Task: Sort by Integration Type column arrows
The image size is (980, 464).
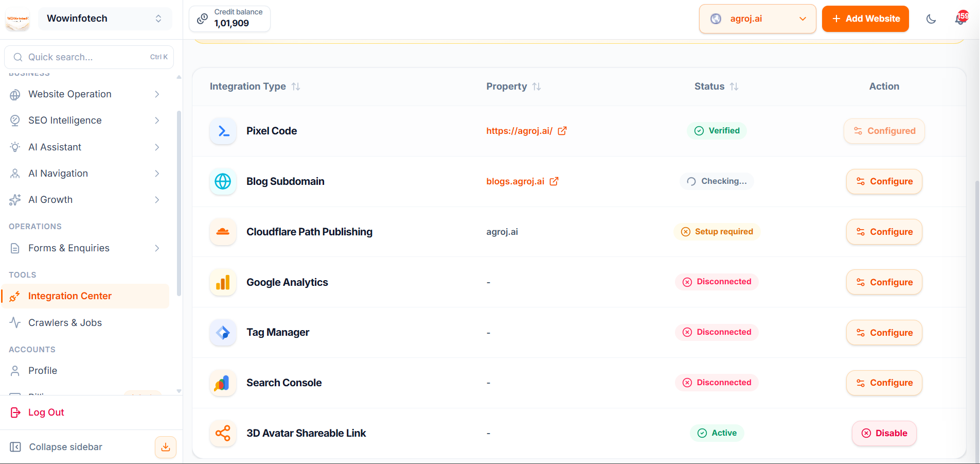Action: point(296,87)
